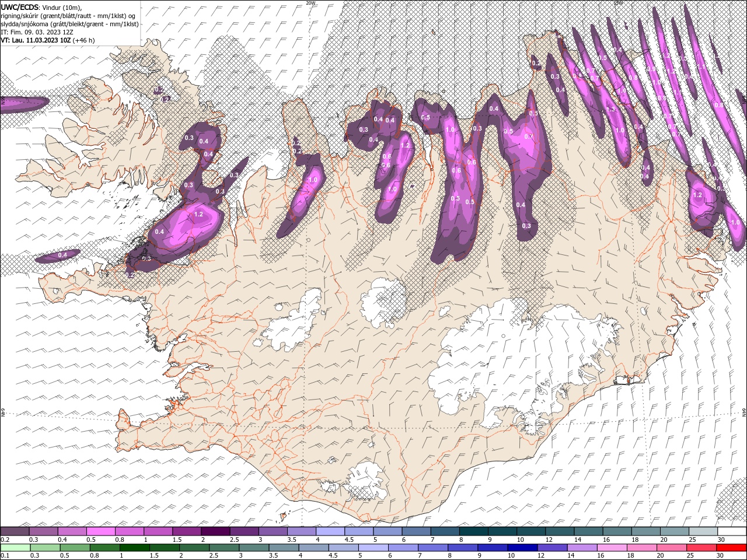Image resolution: width=747 pixels, height=560 pixels.
Task: Click lower legend swatch between 7 and 8
Action: click(433, 548)
